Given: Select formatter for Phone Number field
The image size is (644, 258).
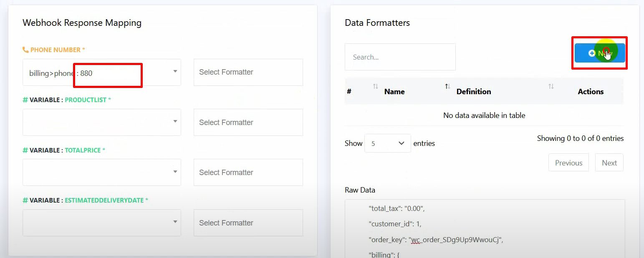Looking at the screenshot, I should pos(248,72).
